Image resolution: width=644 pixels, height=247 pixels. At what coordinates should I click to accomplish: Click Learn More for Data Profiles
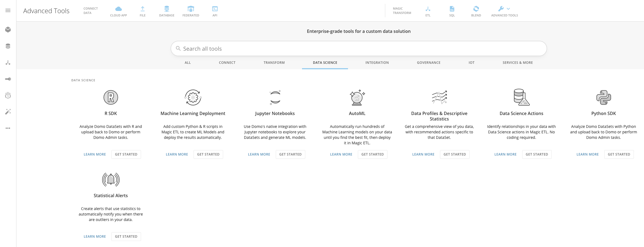pos(423,154)
